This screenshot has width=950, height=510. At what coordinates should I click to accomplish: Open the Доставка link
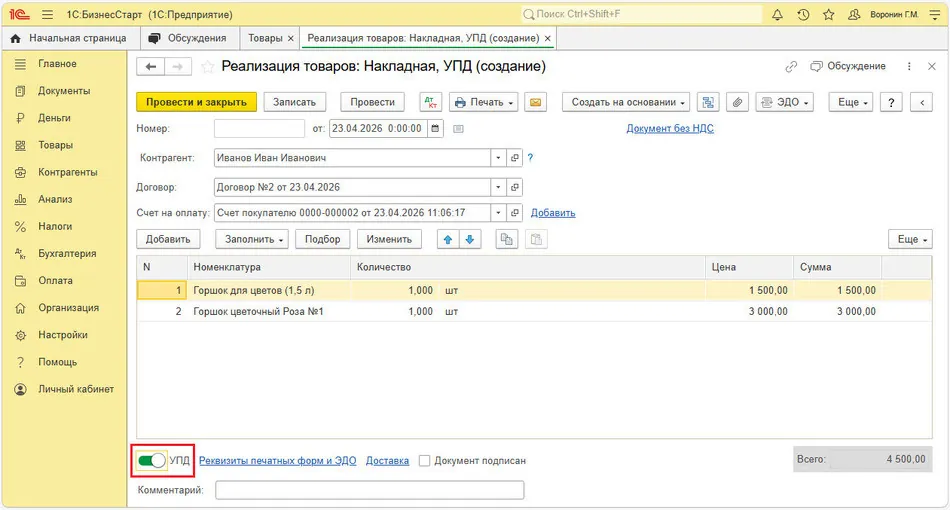387,461
